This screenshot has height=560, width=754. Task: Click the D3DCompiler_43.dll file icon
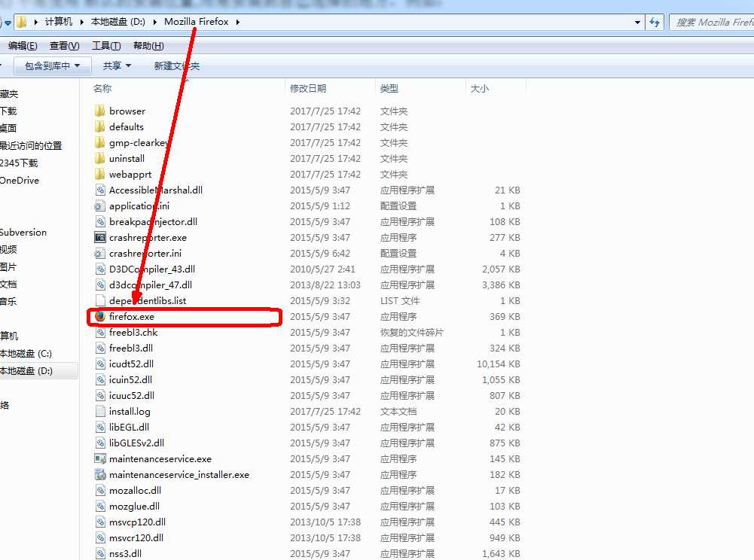(x=99, y=269)
